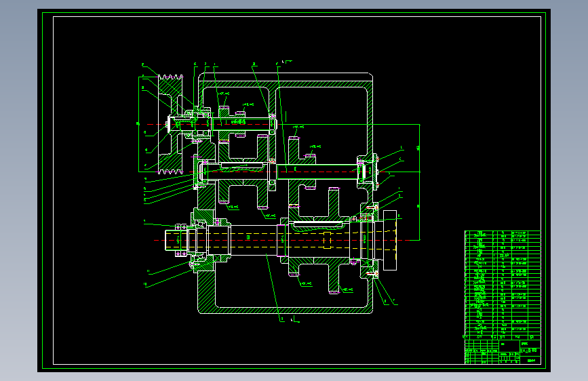The height and width of the screenshot is (381, 588).
Task: Click the parts list table above the title block
Action: 503,285
